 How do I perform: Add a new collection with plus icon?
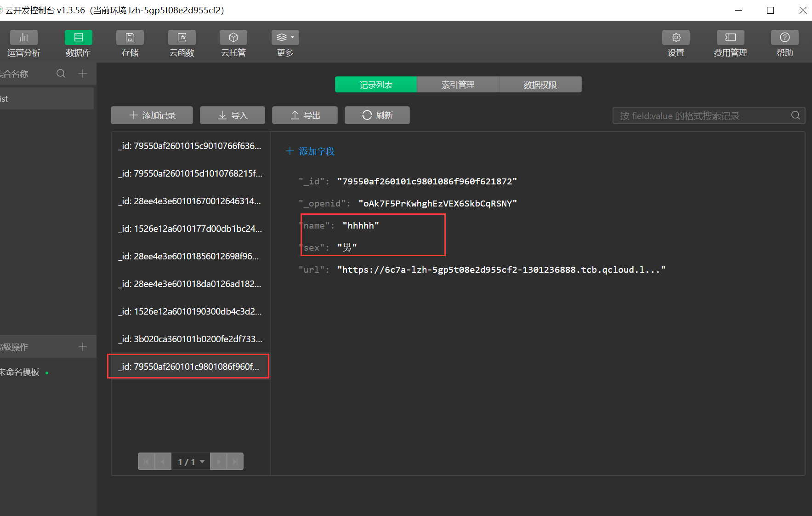coord(83,74)
